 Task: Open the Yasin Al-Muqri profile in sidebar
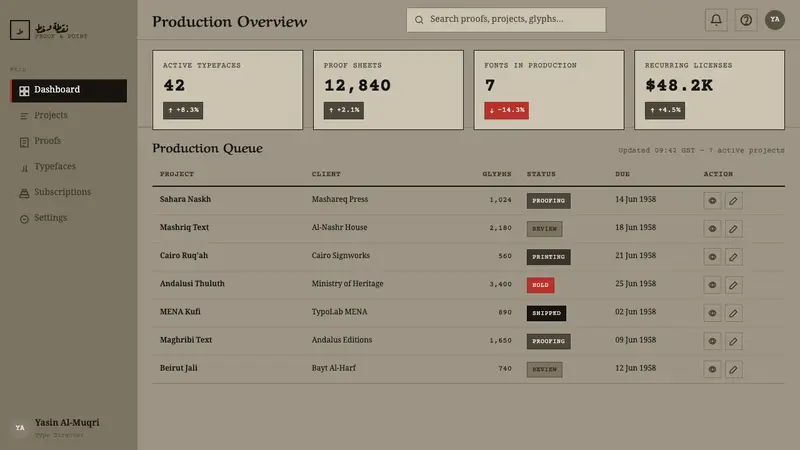click(56, 428)
